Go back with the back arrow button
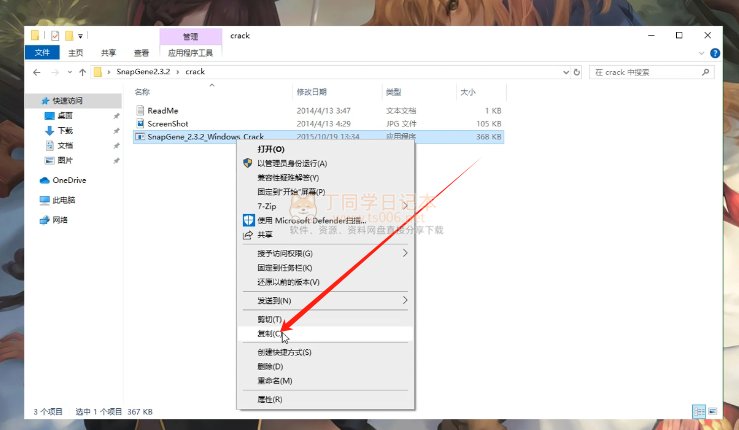 click(37, 72)
